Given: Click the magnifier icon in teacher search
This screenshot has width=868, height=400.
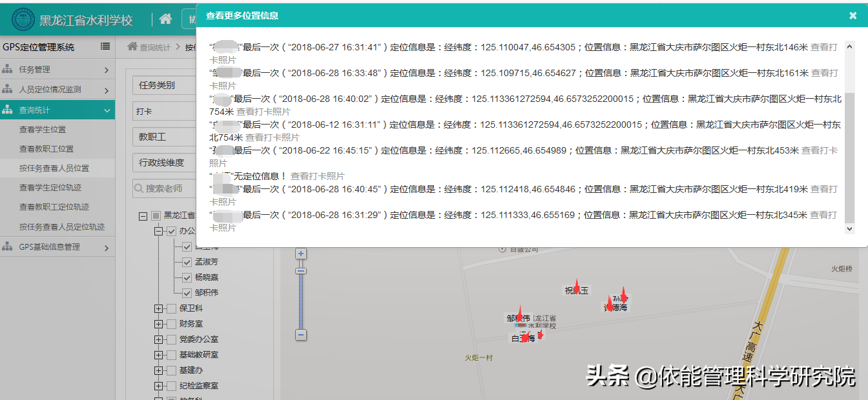Looking at the screenshot, I should (138, 188).
